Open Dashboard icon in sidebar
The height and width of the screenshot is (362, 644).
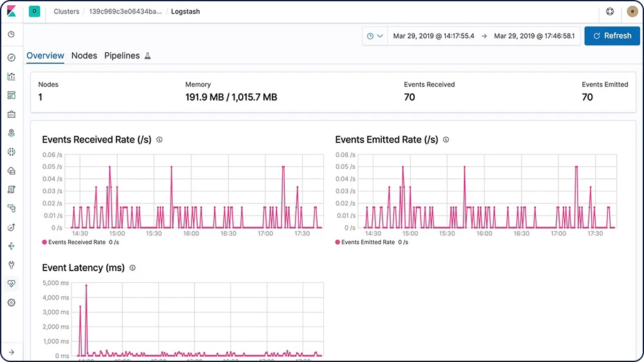pos(12,95)
